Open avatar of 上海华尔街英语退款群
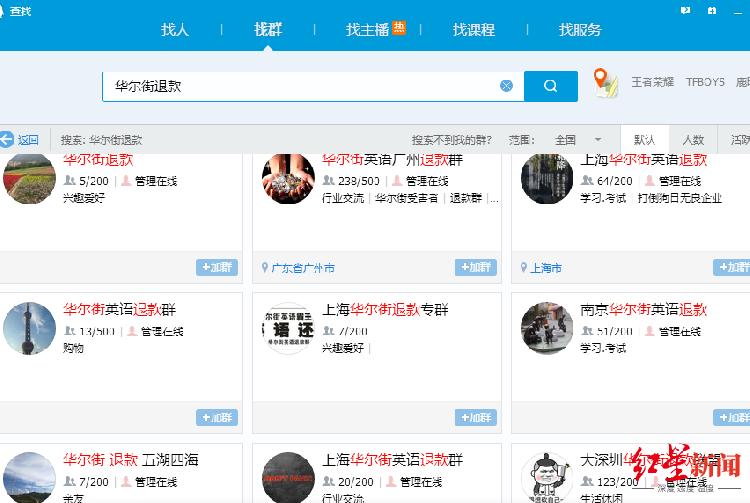The height and width of the screenshot is (503, 750). tap(288, 478)
